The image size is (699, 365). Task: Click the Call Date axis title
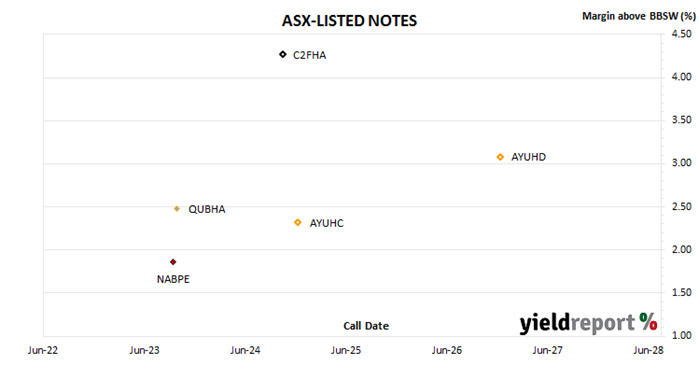pos(366,326)
